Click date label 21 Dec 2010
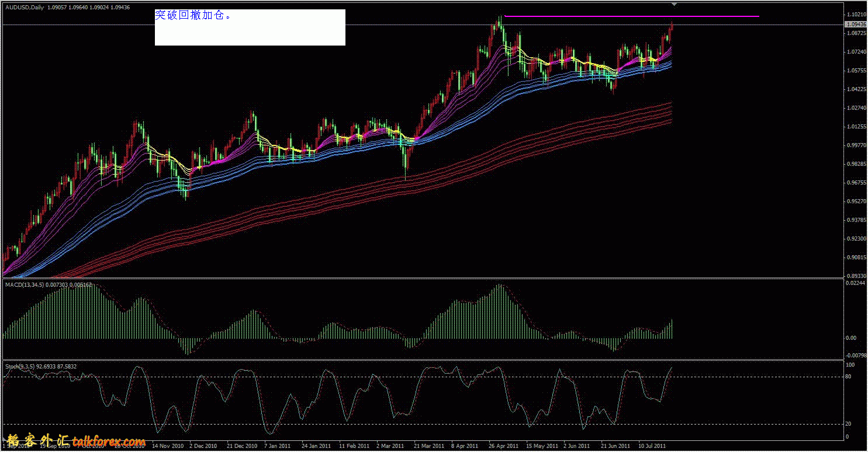Viewport: 868px width, 452px height. pyautogui.click(x=242, y=446)
